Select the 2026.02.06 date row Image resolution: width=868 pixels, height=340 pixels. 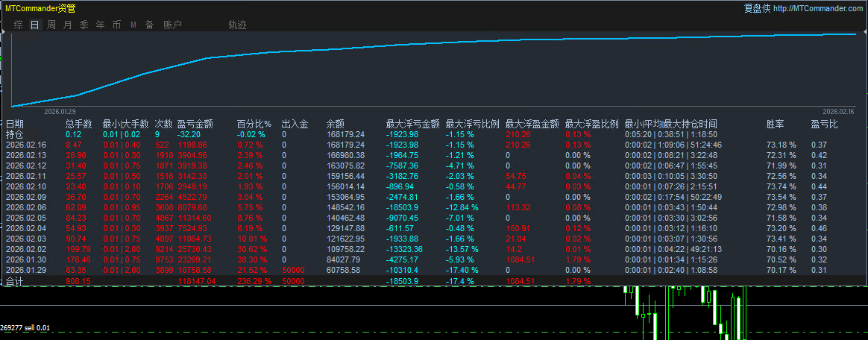26,208
